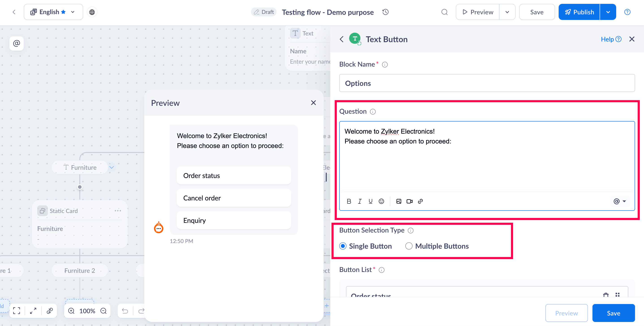Expand the Publish options dropdown arrow
The width and height of the screenshot is (644, 326).
(x=608, y=12)
